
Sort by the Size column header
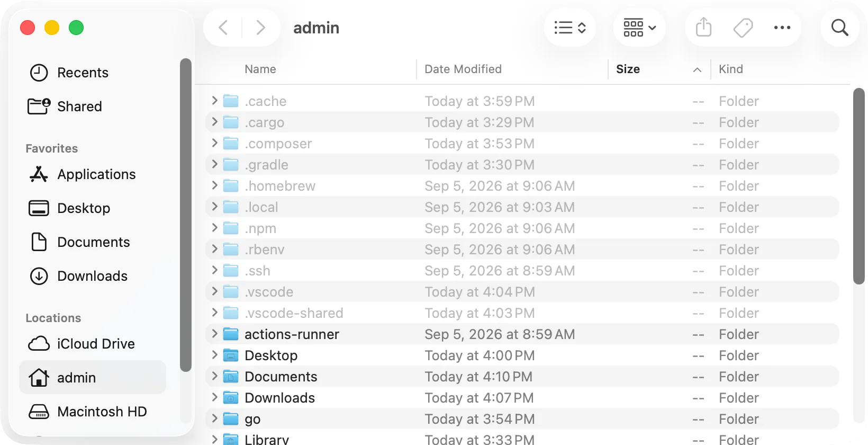[628, 69]
